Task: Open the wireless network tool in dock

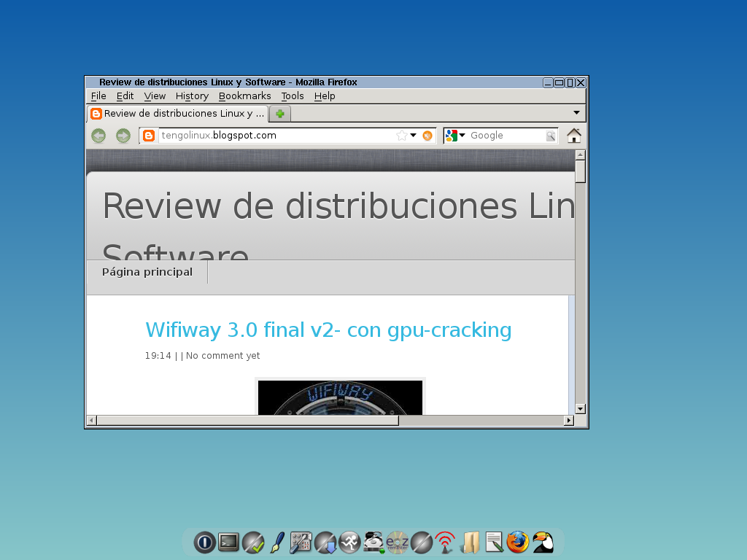Action: pyautogui.click(x=444, y=542)
